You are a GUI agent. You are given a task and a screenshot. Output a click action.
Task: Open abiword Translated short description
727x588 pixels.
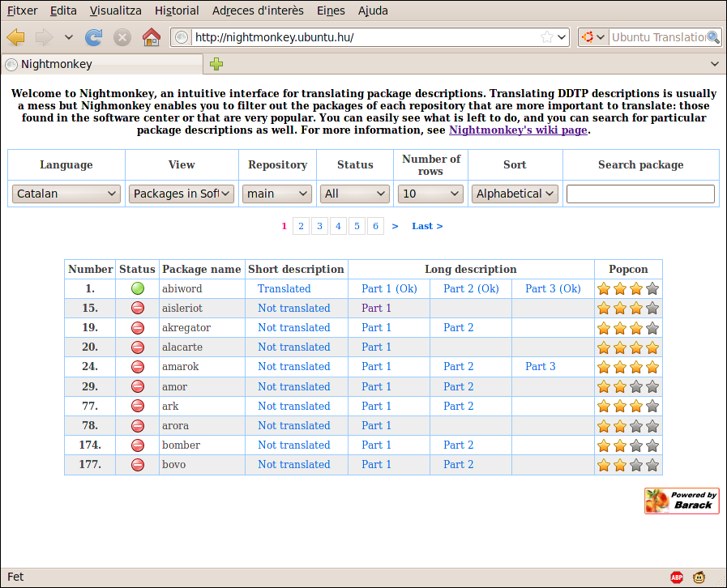point(284,288)
